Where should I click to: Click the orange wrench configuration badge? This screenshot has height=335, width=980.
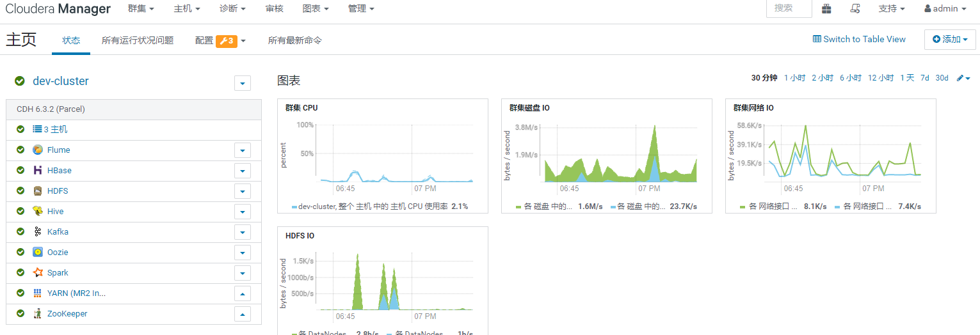(227, 41)
